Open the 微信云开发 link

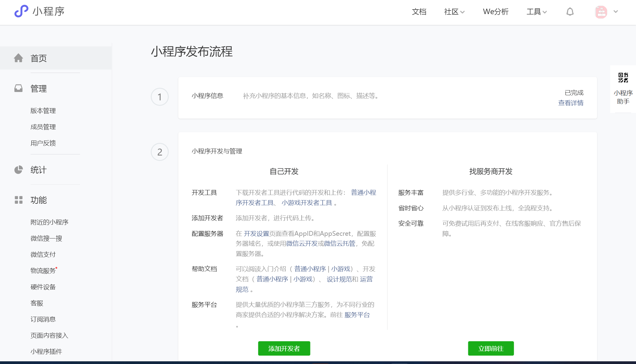[x=302, y=244]
